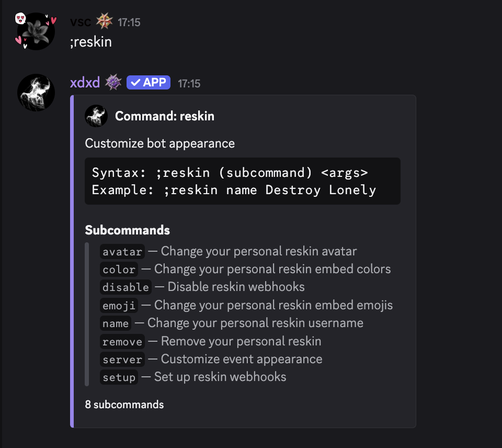This screenshot has height=448, width=502.
Task: Click the Command: reskin embed title
Action: tap(165, 116)
